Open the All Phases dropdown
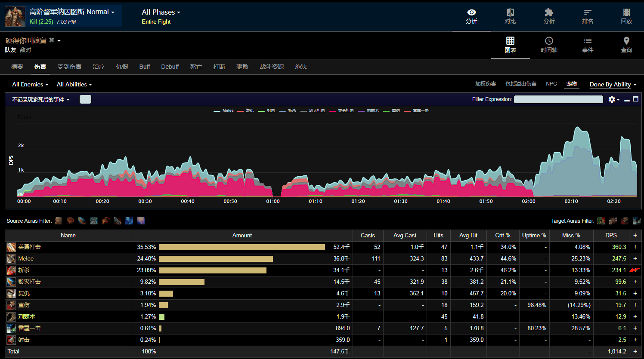 tap(161, 12)
